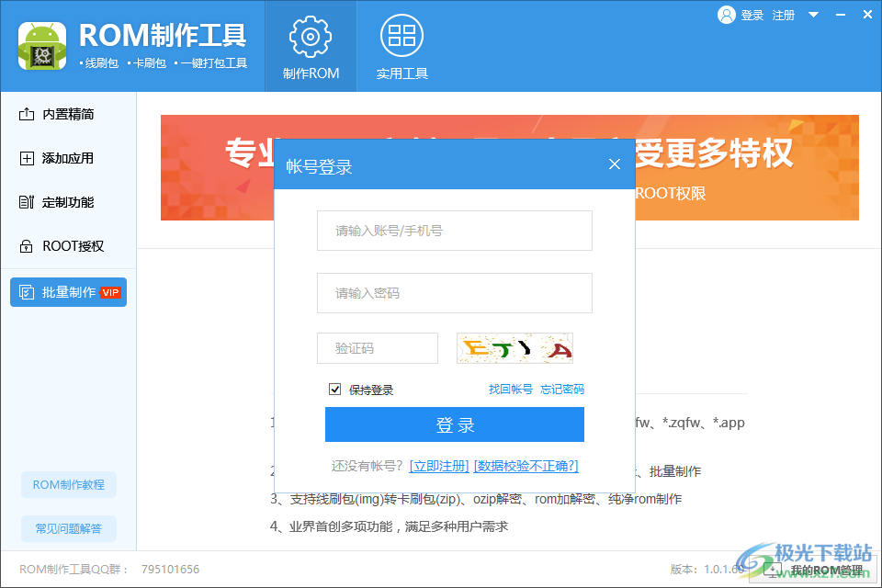
Task: Select 内置精简 in the sidebar
Action: click(69, 114)
